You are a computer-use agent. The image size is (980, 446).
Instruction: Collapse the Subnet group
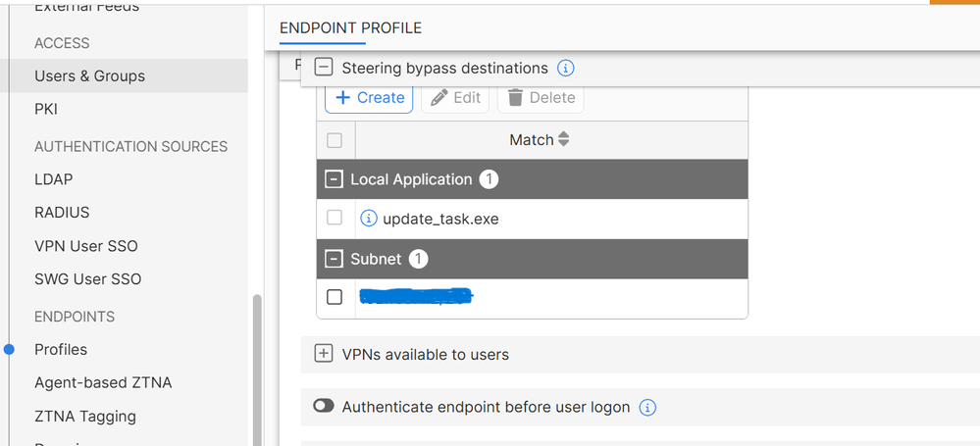point(335,259)
